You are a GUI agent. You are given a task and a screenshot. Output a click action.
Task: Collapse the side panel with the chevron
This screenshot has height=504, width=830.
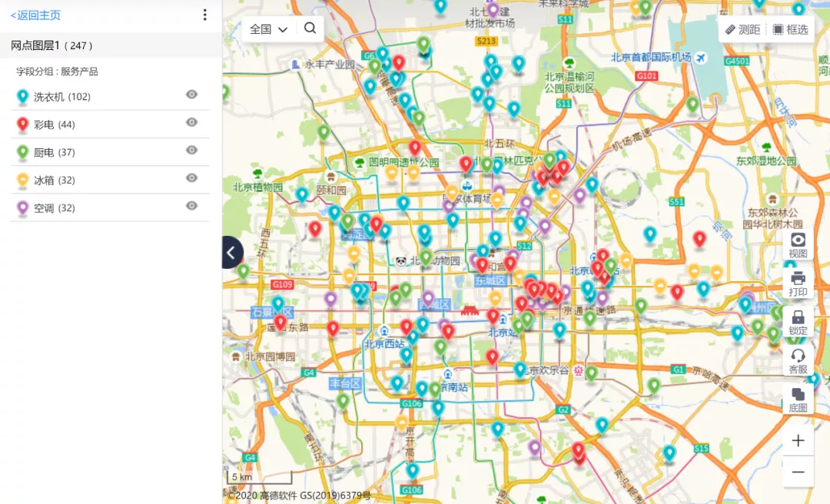[x=231, y=252]
